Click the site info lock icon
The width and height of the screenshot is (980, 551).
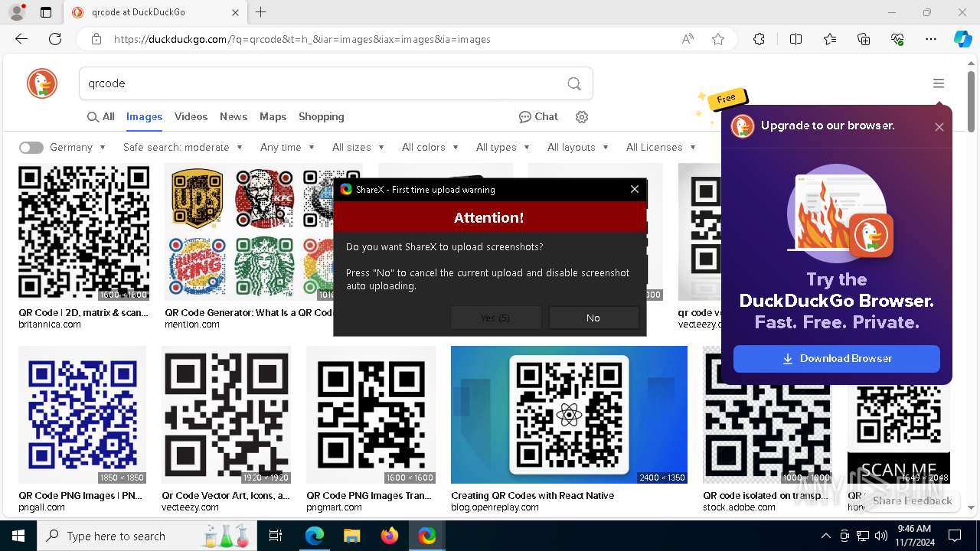[96, 39]
